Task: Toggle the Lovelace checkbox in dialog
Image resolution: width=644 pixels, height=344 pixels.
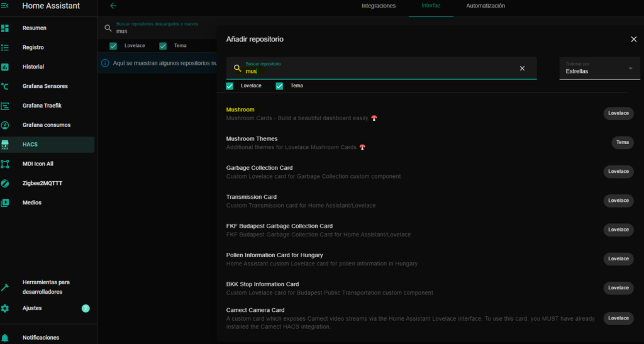Action: 230,86
